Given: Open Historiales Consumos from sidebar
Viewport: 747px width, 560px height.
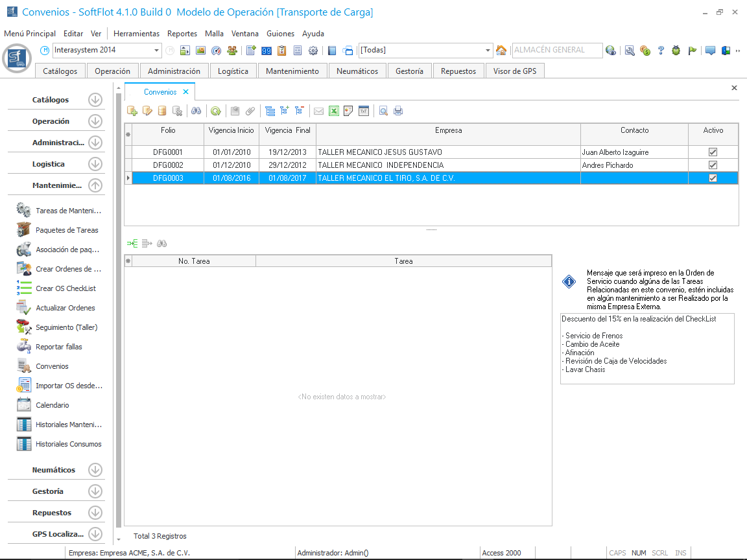Looking at the screenshot, I should [68, 444].
